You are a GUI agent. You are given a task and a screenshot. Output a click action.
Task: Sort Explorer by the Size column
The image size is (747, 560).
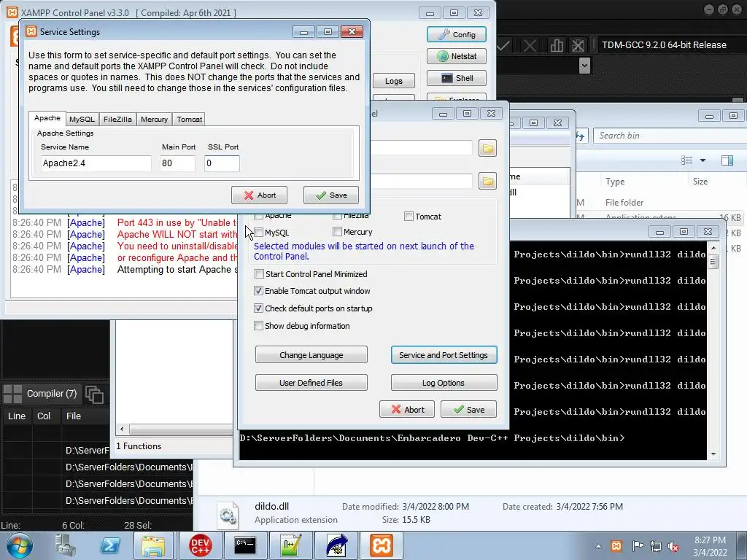pos(700,182)
